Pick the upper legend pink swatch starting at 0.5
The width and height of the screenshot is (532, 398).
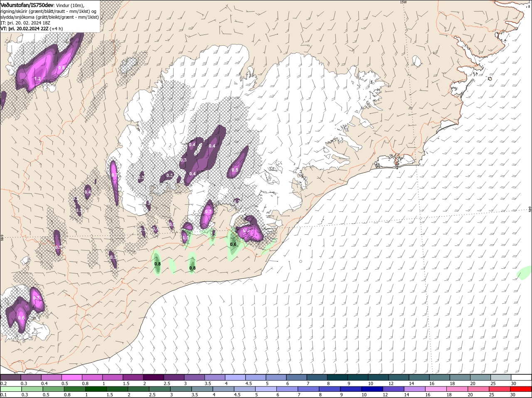[x=71, y=377]
